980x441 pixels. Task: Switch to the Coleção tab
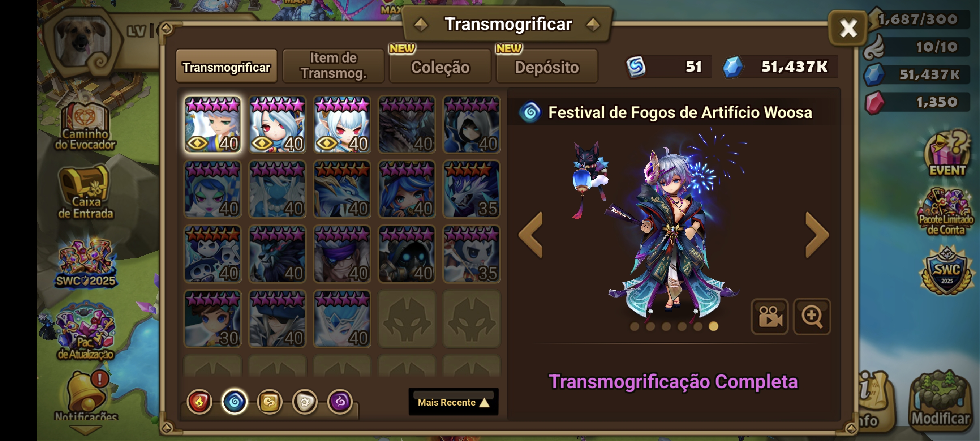(440, 67)
